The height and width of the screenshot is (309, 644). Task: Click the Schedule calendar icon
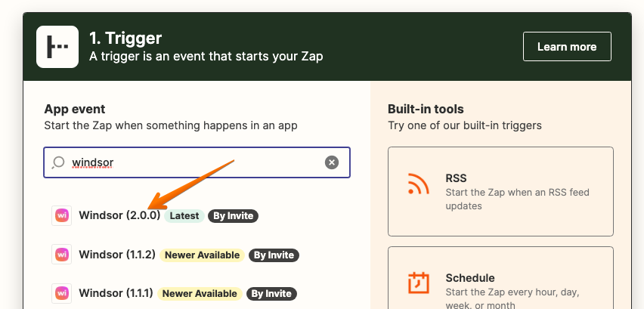(x=419, y=283)
